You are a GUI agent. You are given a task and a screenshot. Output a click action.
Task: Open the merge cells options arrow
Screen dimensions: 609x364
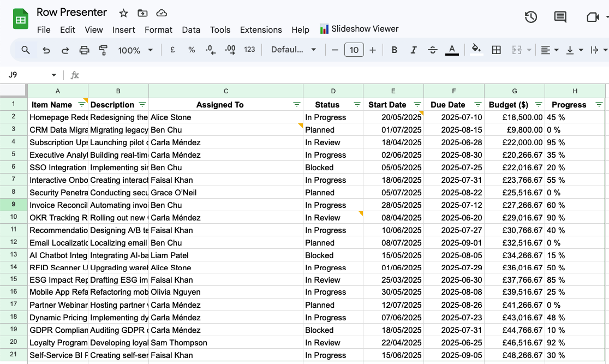pos(529,50)
